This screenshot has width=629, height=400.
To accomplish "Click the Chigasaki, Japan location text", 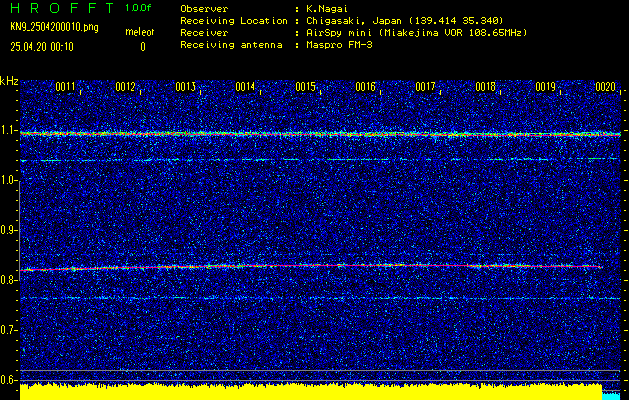I will coord(404,21).
